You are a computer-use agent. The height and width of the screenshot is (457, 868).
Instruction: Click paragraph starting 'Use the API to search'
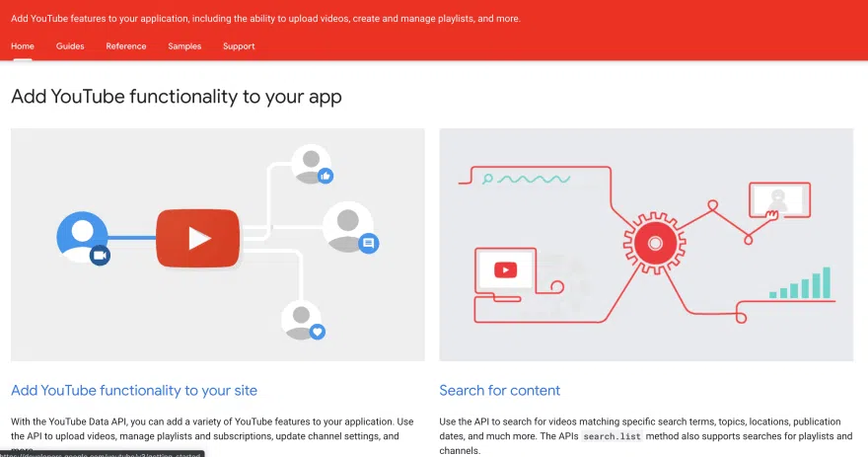pos(645,436)
